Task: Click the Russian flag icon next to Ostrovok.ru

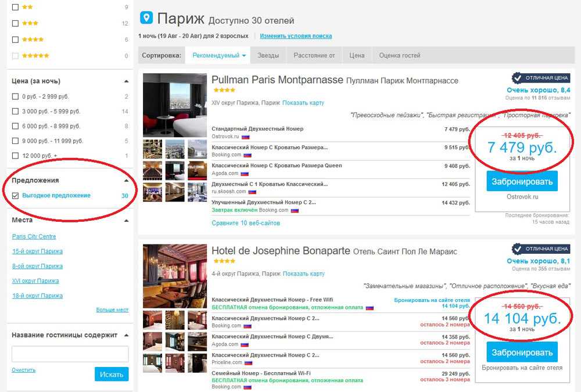Action: (x=245, y=137)
